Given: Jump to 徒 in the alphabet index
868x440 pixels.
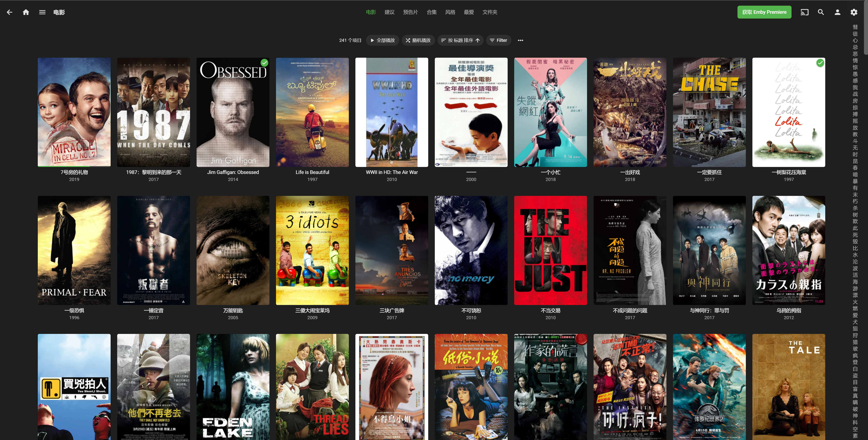Looking at the screenshot, I should 855,34.
